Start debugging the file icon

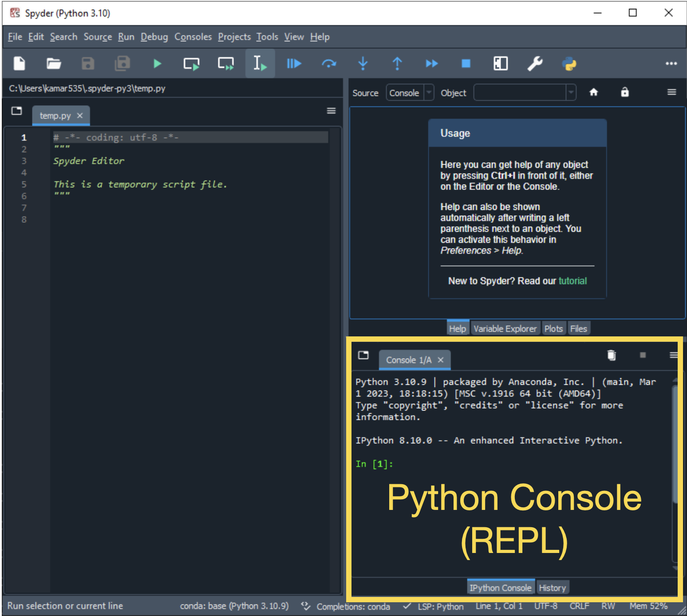(294, 63)
